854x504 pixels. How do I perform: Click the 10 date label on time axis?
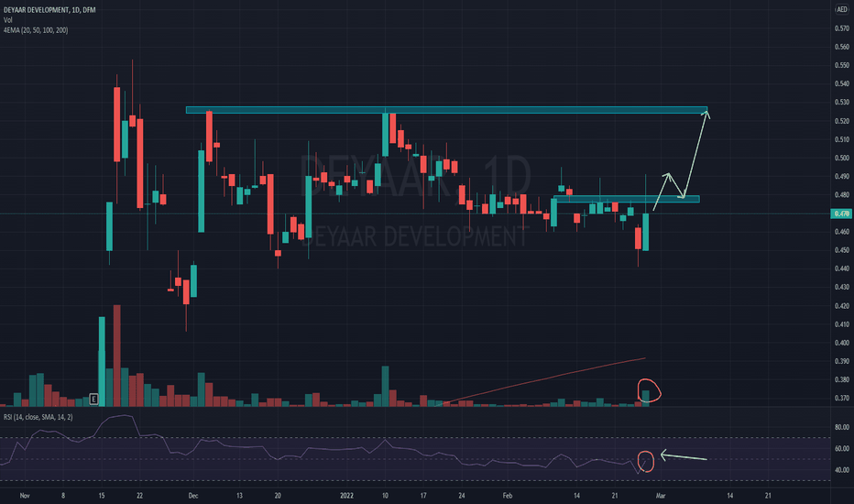click(x=385, y=496)
